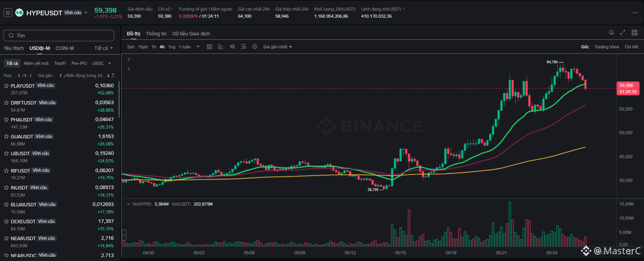Filter by Niêm yết mới
The width and height of the screenshot is (644, 261).
[36, 63]
